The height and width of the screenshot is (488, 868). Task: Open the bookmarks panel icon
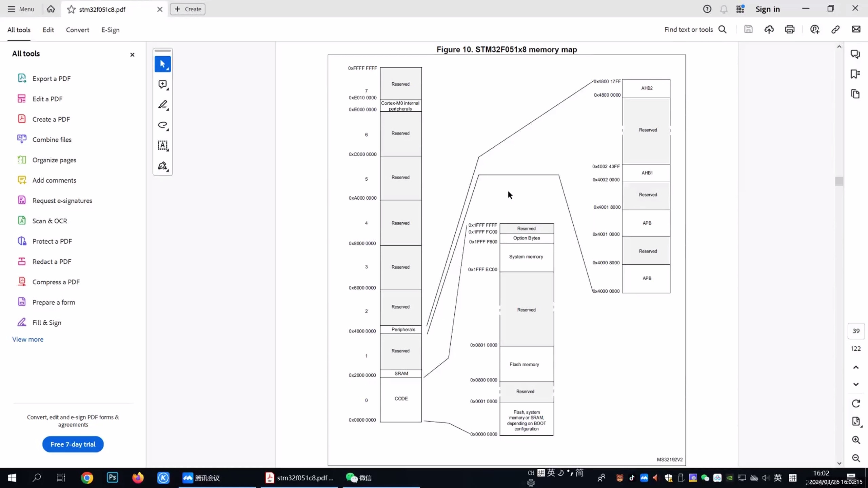(x=855, y=74)
